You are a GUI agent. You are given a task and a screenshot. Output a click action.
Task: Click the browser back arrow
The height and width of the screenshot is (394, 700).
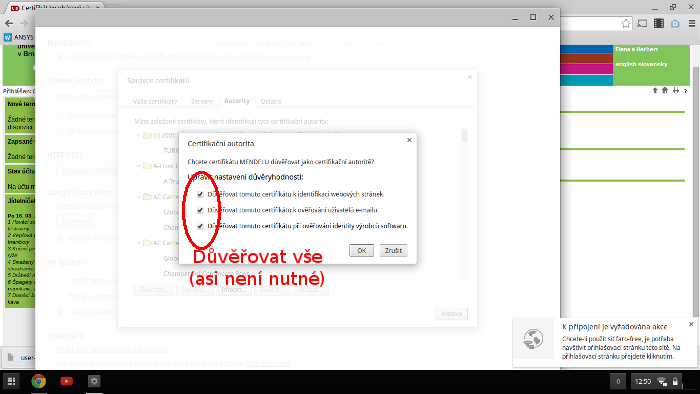(9, 23)
